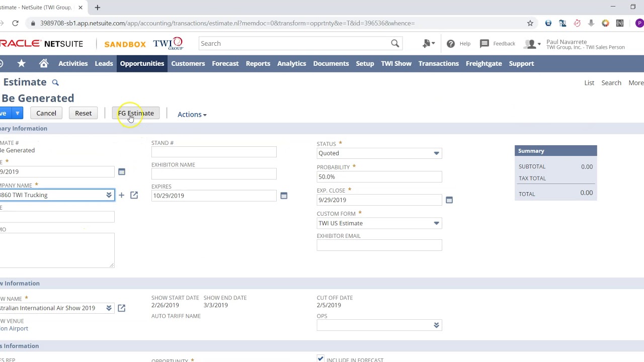This screenshot has height=362, width=644.
Task: Open the Documents menu
Action: pyautogui.click(x=331, y=63)
